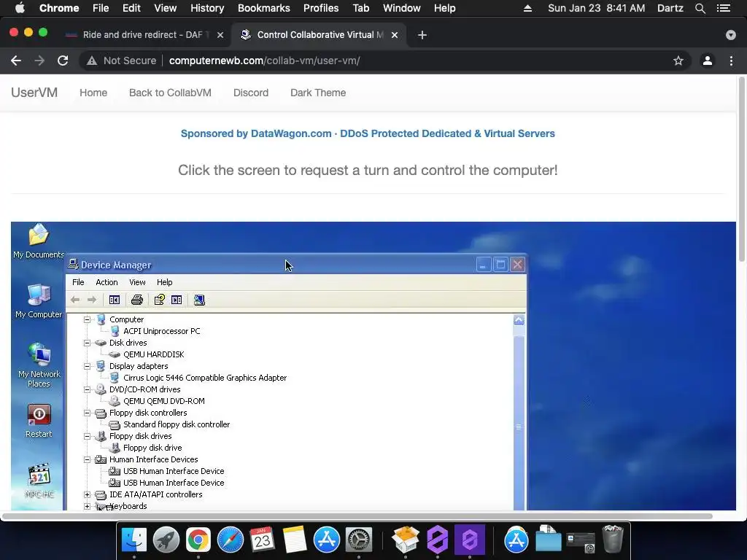747x560 pixels.
Task: Open Chrome profile avatar button
Action: point(708,61)
